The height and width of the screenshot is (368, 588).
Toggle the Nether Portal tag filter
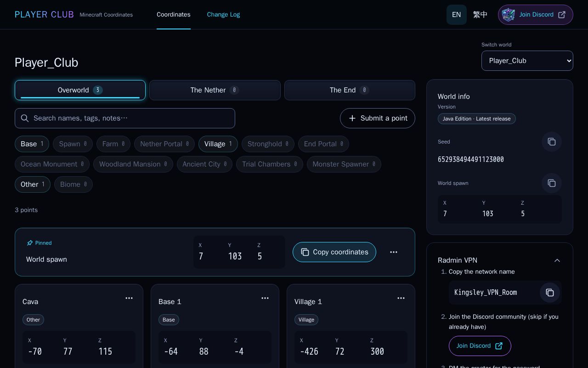coord(164,144)
